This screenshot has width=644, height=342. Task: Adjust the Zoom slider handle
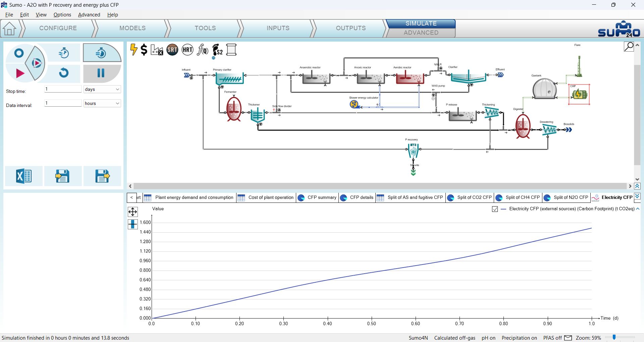614,337
